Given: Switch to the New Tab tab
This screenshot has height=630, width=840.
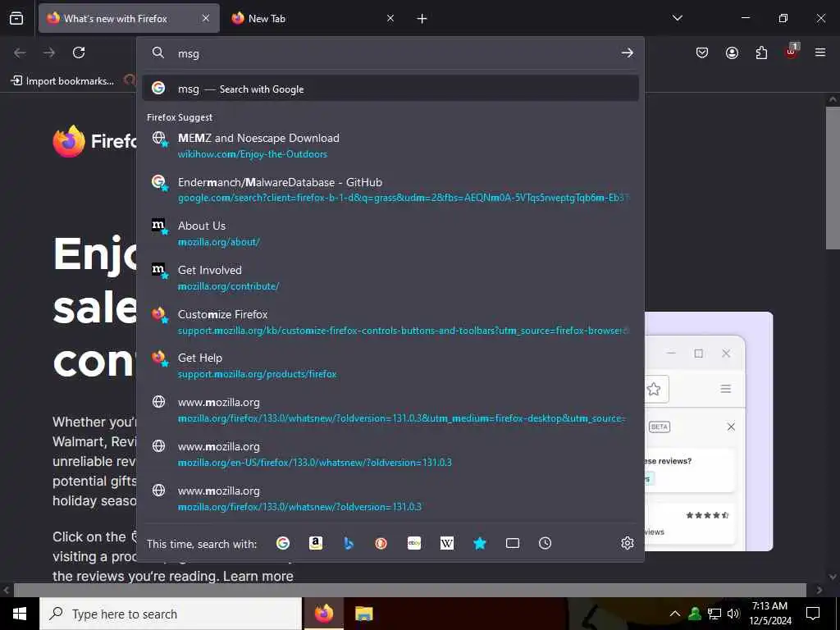Looking at the screenshot, I should click(x=313, y=18).
